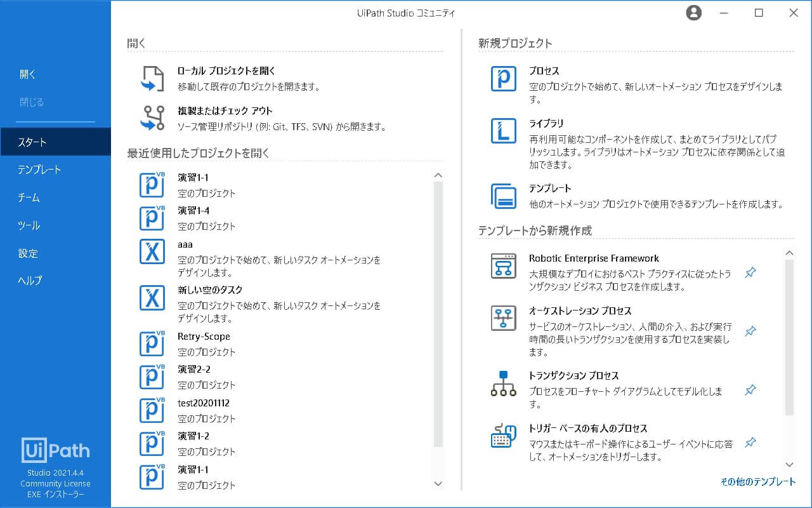The height and width of the screenshot is (508, 812).
Task: Click recent projects scrollbar up arrow
Action: coord(438,175)
